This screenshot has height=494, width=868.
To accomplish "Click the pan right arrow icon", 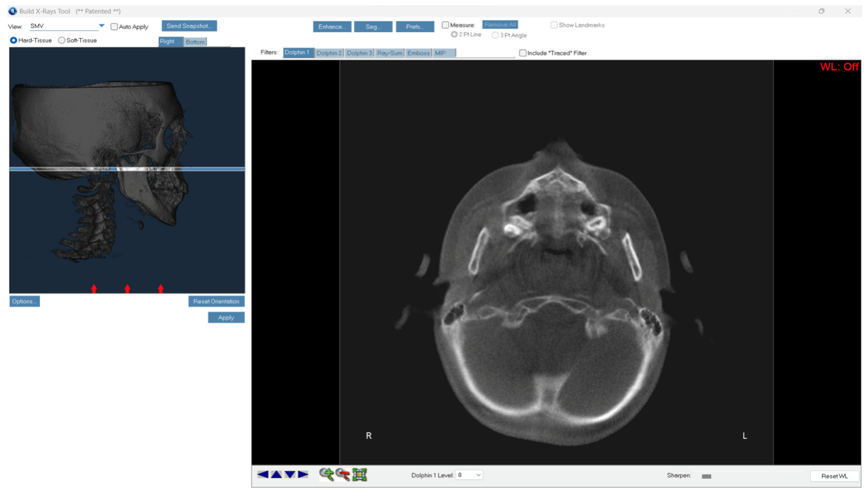I will coord(303,474).
